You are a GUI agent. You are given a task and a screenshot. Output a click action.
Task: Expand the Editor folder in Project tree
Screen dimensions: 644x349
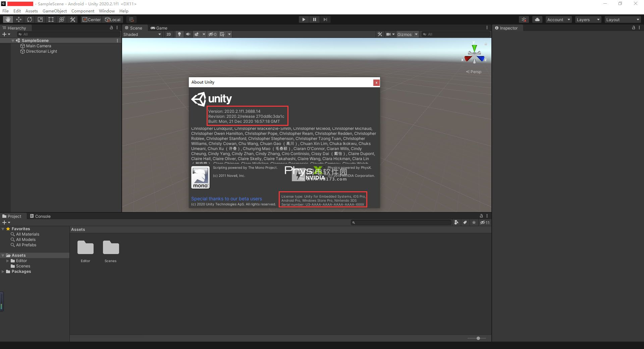(7, 261)
